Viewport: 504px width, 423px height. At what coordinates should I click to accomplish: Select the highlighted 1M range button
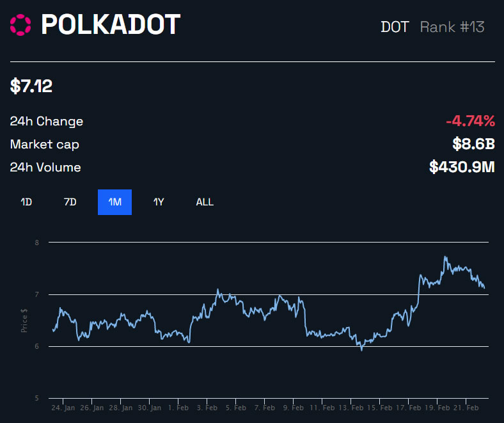point(114,202)
